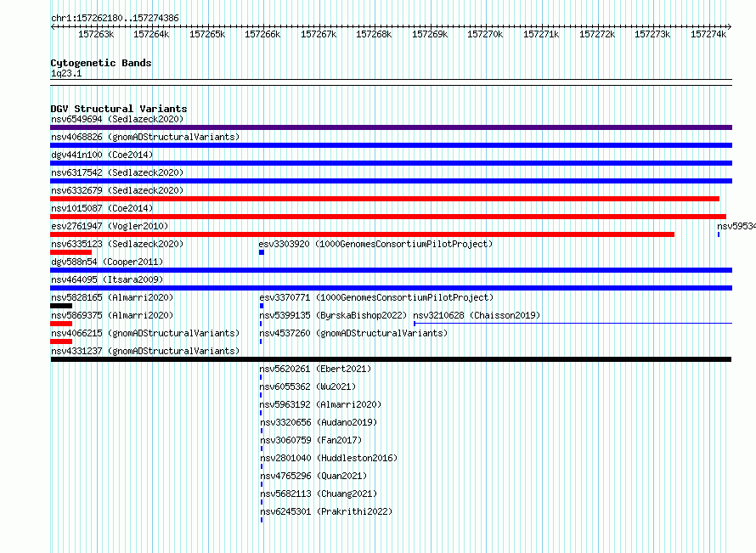Click the nsv6332679 (Sedlazeck2020) label
The width and height of the screenshot is (756, 553).
pyautogui.click(x=117, y=190)
